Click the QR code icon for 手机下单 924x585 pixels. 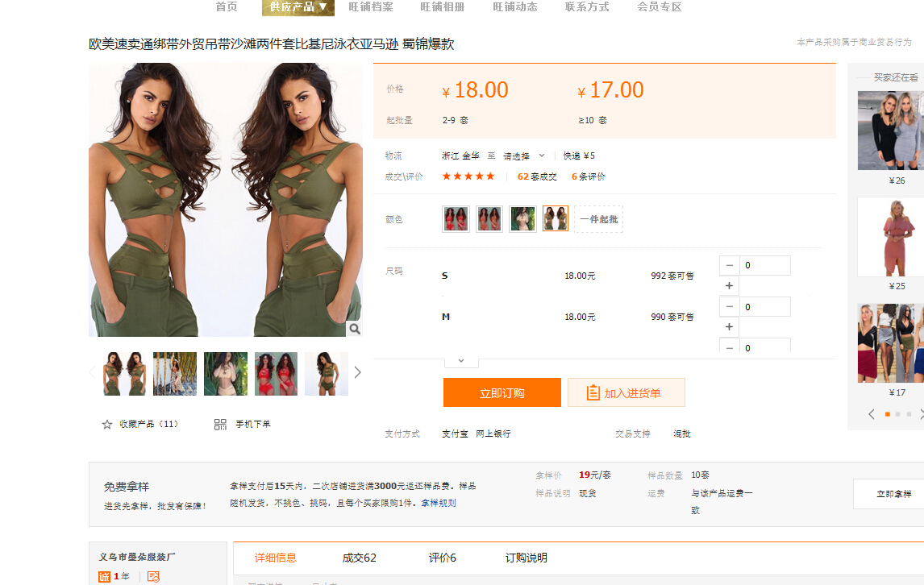(220, 425)
